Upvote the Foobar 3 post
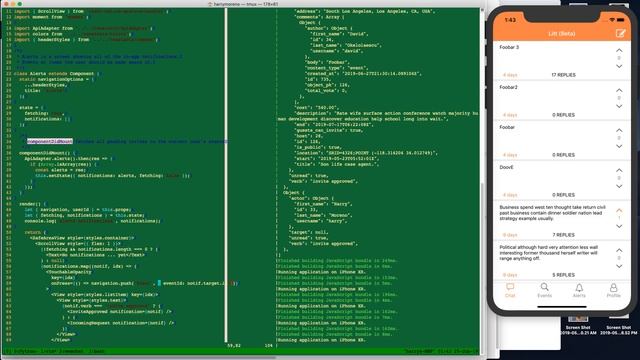 619,50
